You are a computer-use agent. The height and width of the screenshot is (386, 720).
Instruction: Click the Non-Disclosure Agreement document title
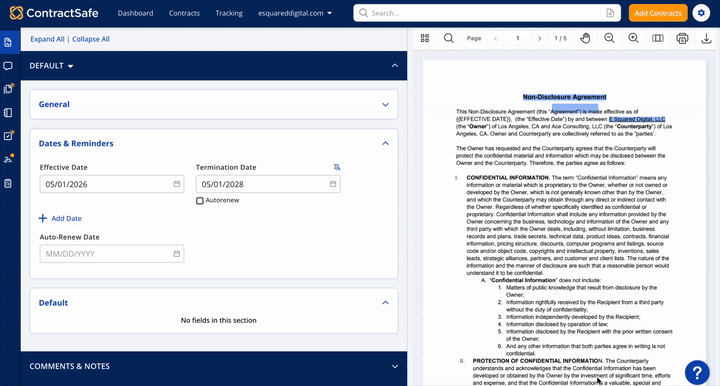(564, 97)
